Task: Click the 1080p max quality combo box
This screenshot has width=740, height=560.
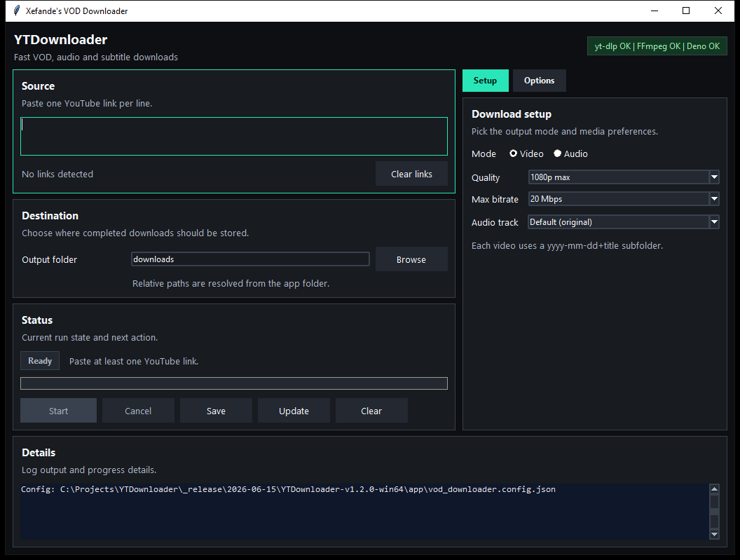Action: coord(624,177)
